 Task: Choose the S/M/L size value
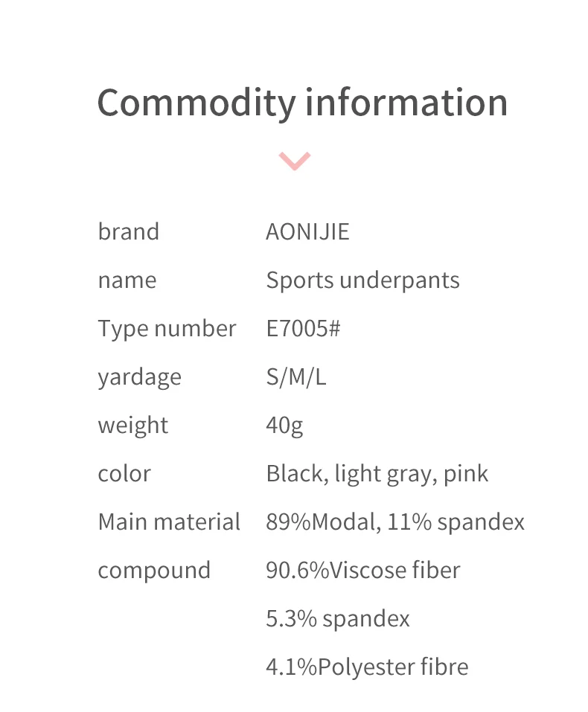[x=296, y=377]
